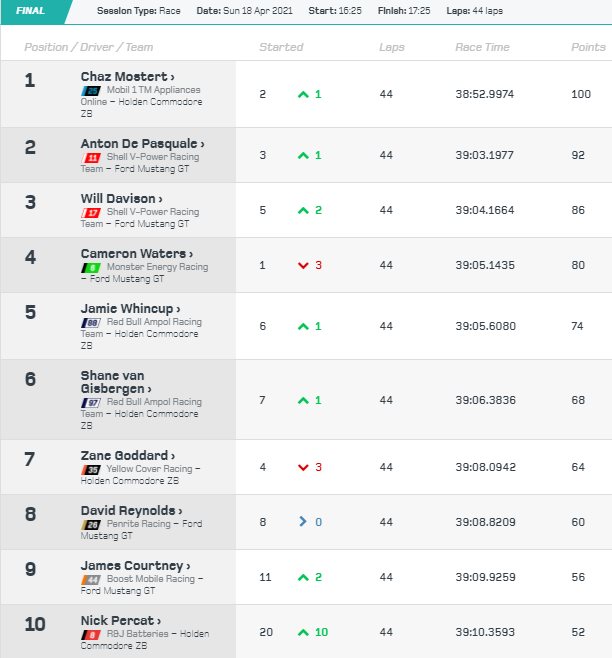Click car number 88 Red Bull badge
The width and height of the screenshot is (612, 658).
pyautogui.click(x=91, y=323)
